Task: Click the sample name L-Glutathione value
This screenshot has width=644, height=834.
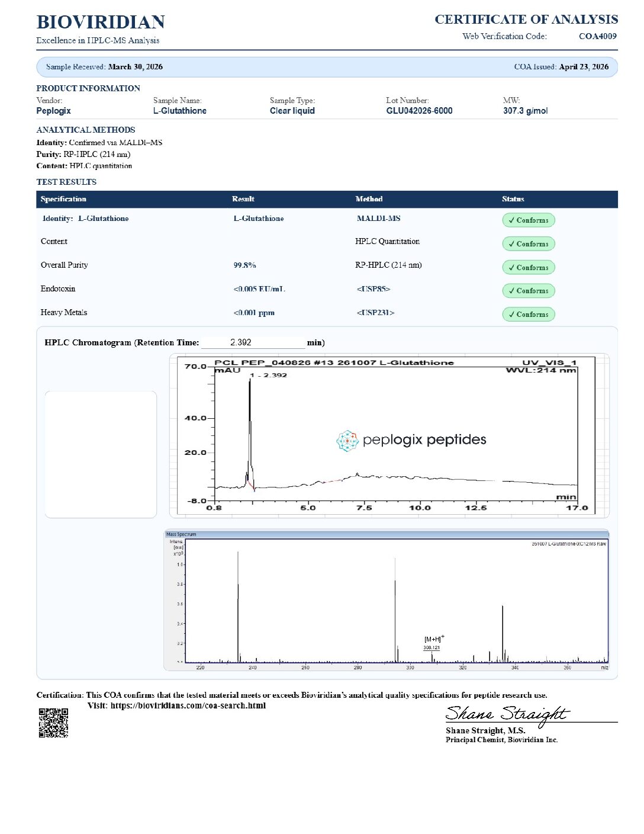Action: 180,111
